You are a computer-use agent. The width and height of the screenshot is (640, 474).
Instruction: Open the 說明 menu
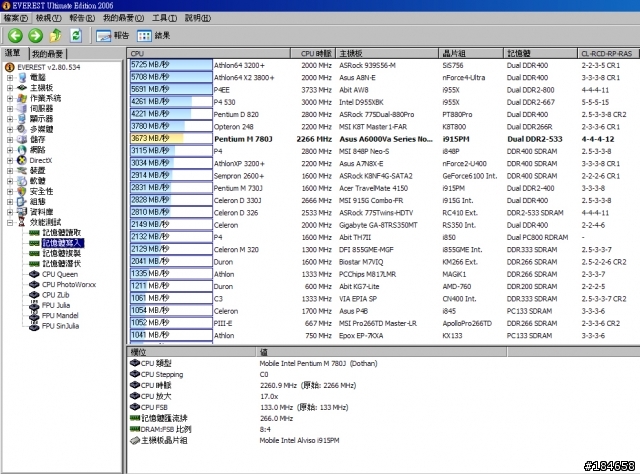[198, 18]
